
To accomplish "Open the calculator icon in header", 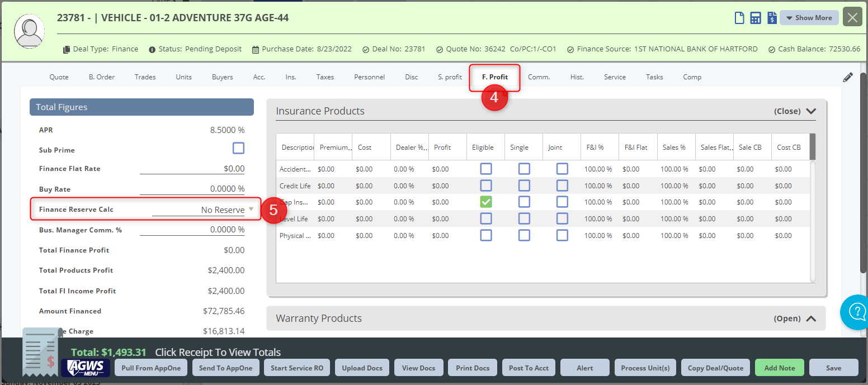I will pos(756,18).
